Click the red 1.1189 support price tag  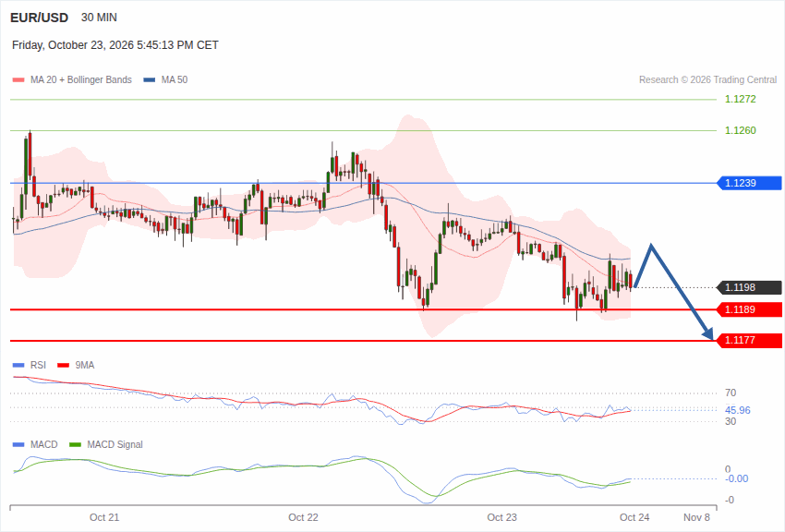click(750, 309)
